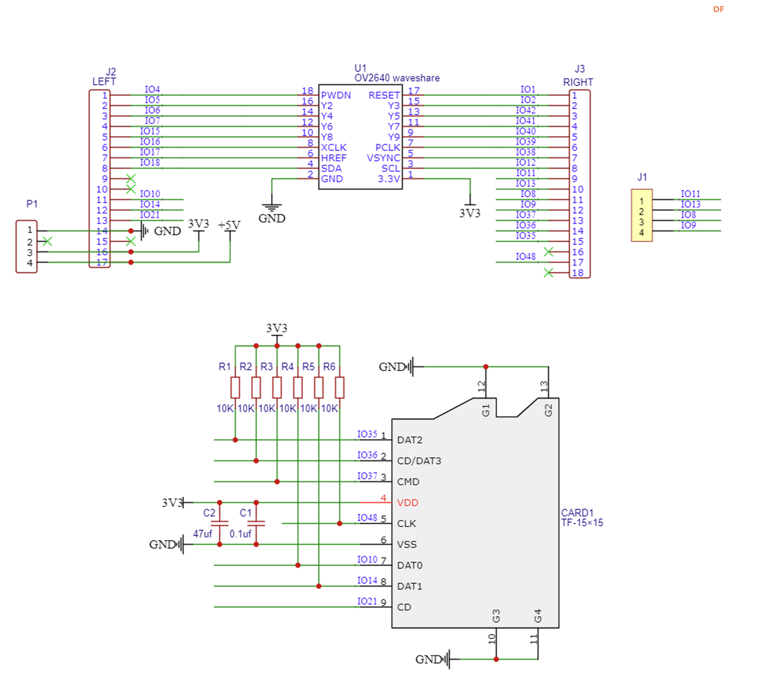Click IO9 net label on J1 pin 4
This screenshot has width=765, height=700.
click(x=688, y=225)
